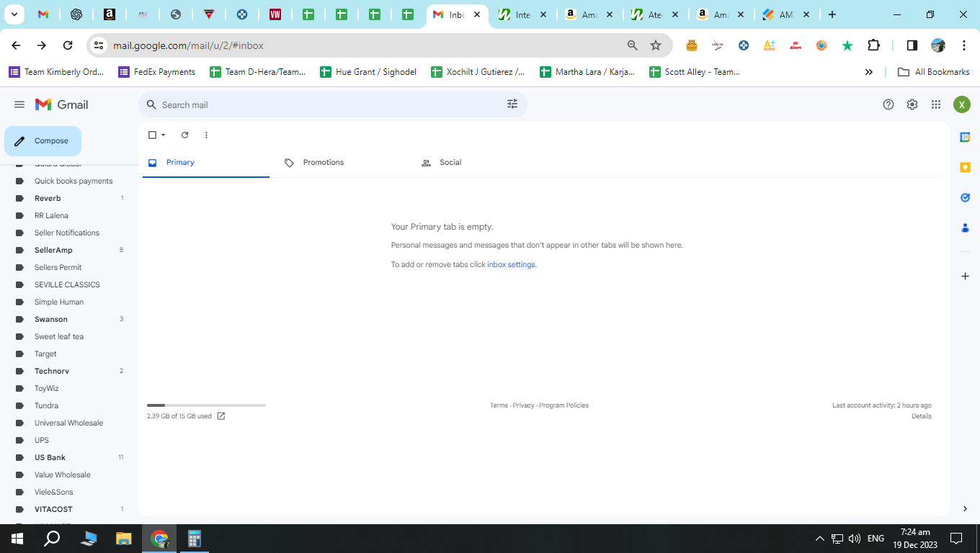Open Google account avatar X
The height and width of the screenshot is (553, 980).
pyautogui.click(x=962, y=104)
